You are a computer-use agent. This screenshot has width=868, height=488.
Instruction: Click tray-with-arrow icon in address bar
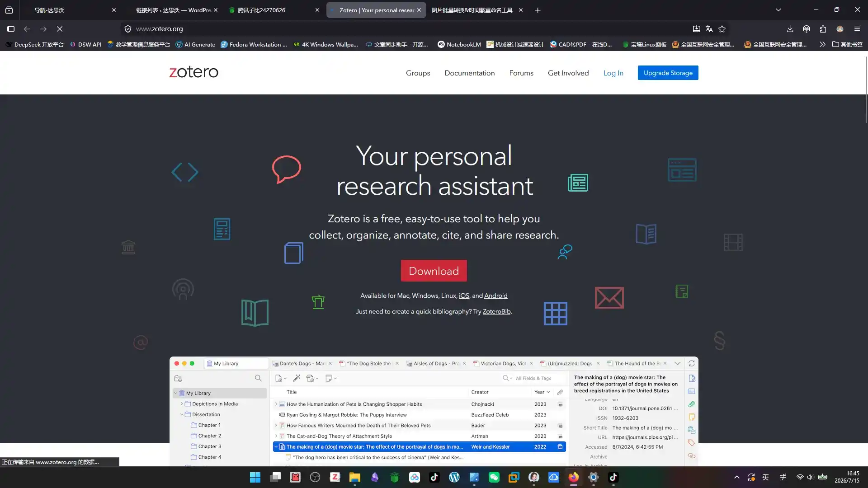(697, 29)
